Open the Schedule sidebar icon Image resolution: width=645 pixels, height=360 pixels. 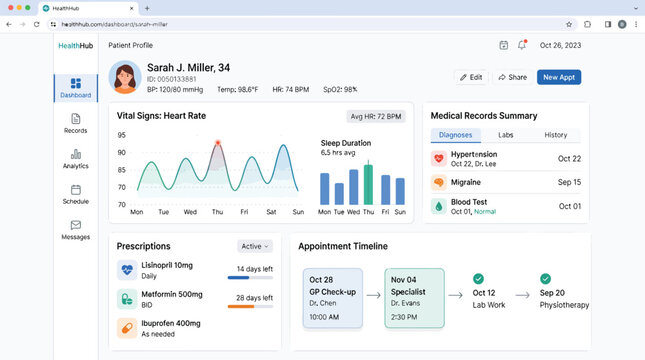pyautogui.click(x=76, y=190)
